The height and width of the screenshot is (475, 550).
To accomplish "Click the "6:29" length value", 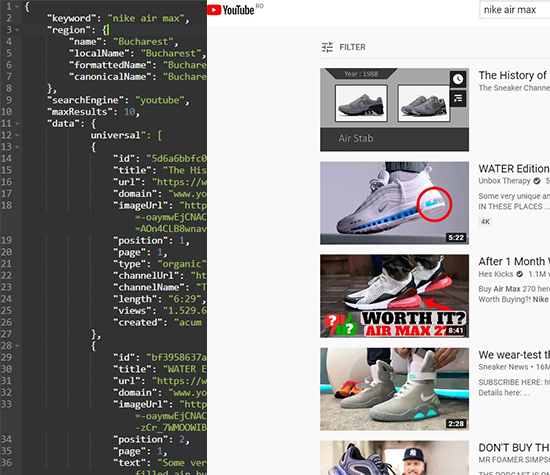I will pos(185,299).
